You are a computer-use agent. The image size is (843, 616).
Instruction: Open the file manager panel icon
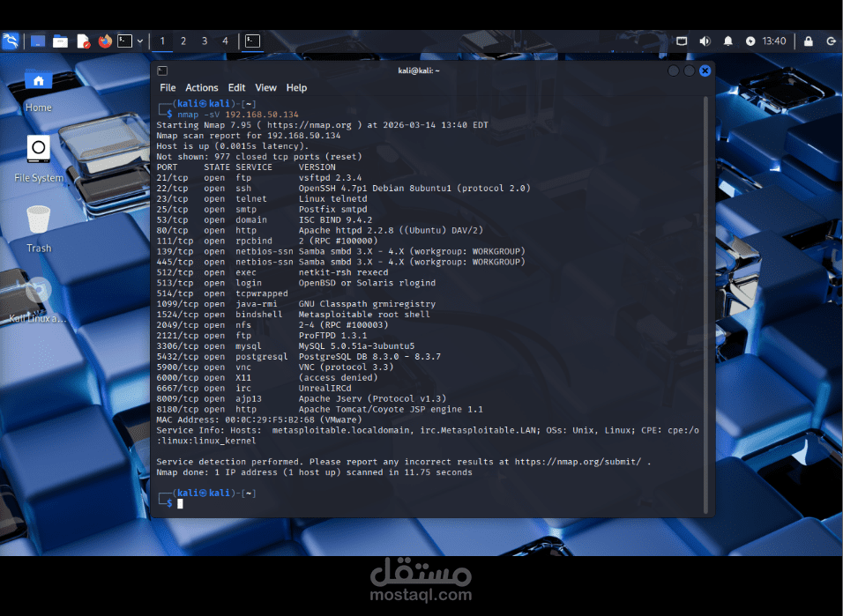point(60,41)
